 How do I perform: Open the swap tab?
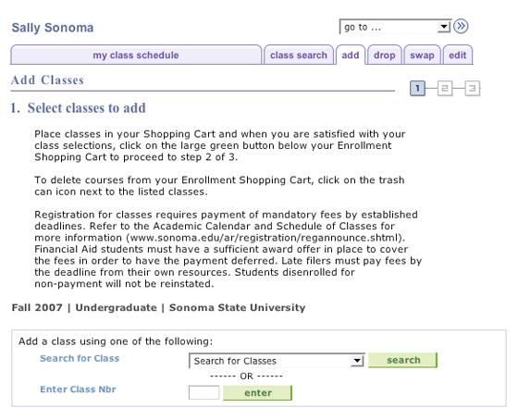422,55
